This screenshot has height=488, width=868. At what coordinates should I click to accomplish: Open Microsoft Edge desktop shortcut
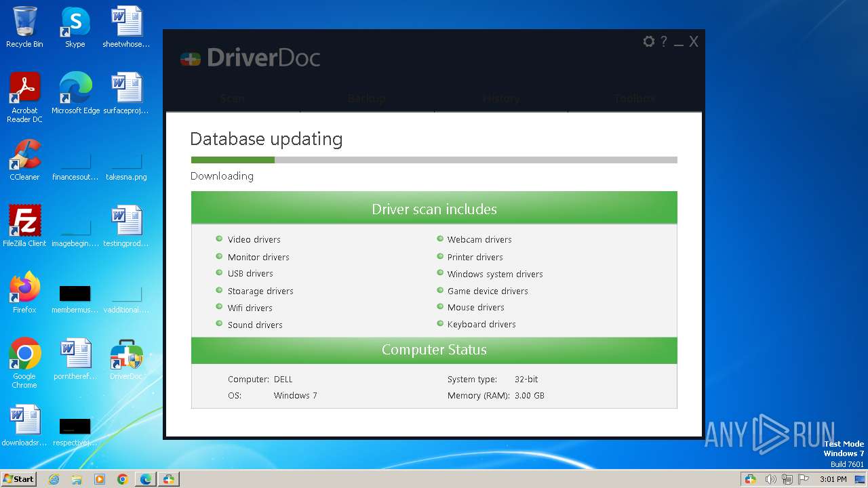75,94
